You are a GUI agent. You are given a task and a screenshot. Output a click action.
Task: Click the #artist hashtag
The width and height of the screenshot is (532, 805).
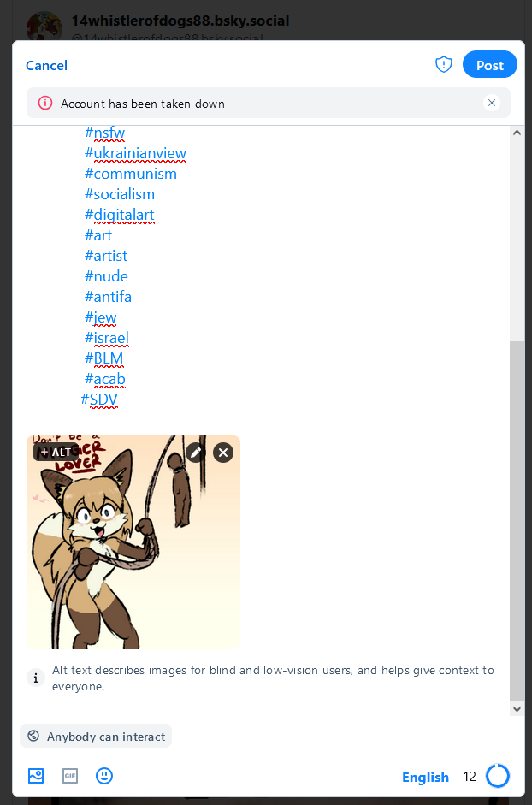pyautogui.click(x=106, y=256)
